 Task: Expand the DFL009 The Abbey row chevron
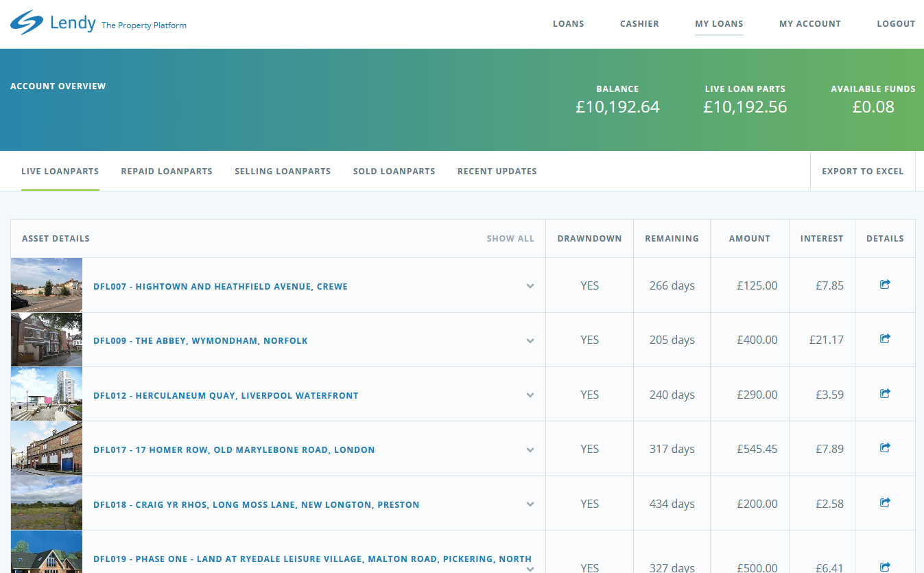pos(530,340)
